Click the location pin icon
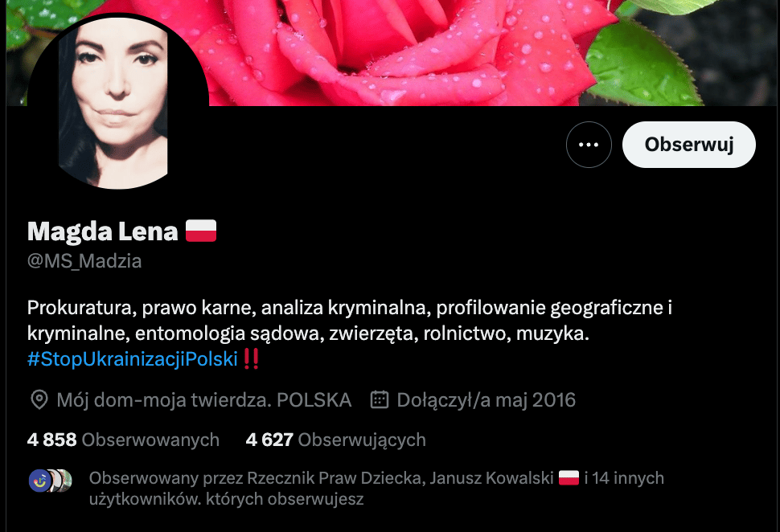 click(39, 399)
